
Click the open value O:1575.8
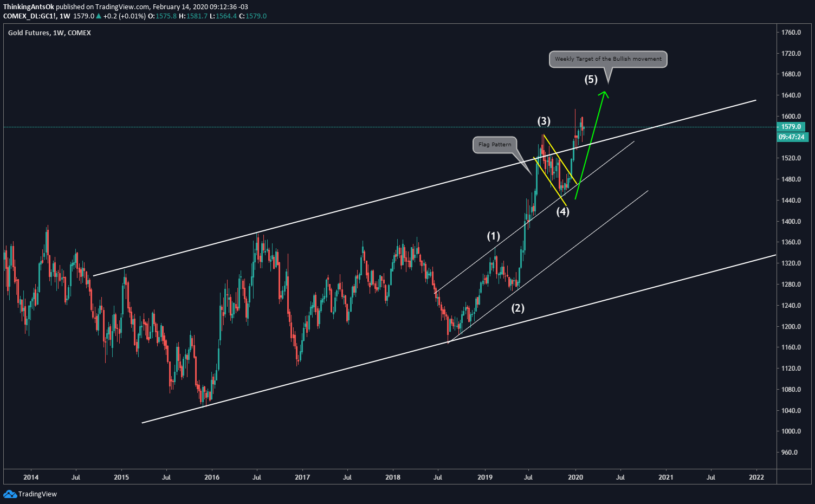tap(162, 16)
